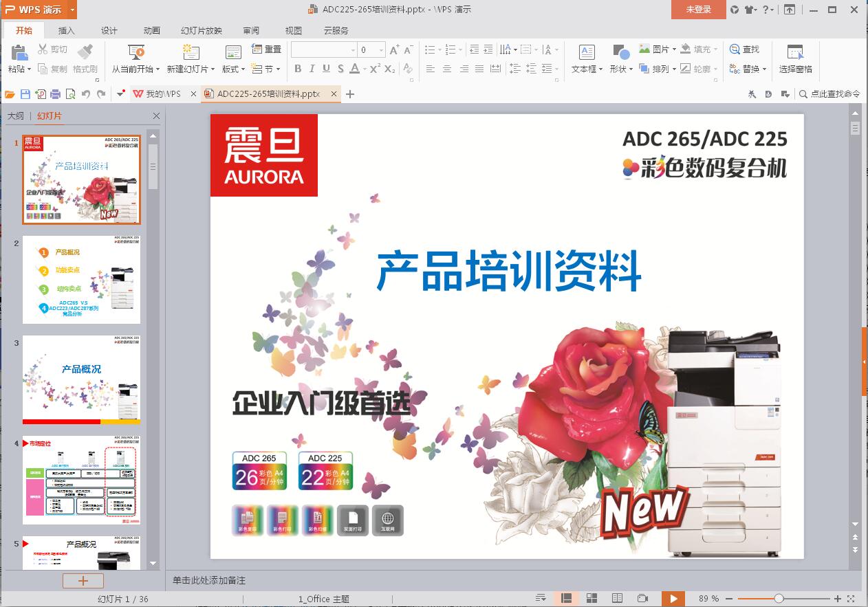Click the decrease indent icon
Screen dimensions: 868x607
click(x=474, y=49)
